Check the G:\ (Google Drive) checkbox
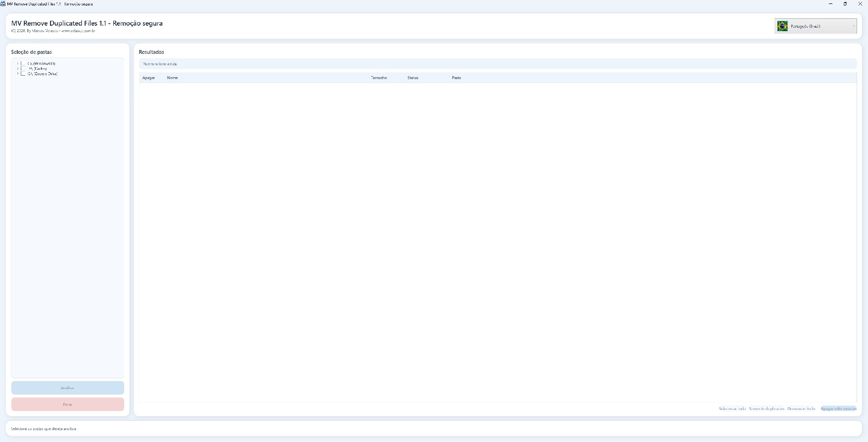 (x=23, y=74)
